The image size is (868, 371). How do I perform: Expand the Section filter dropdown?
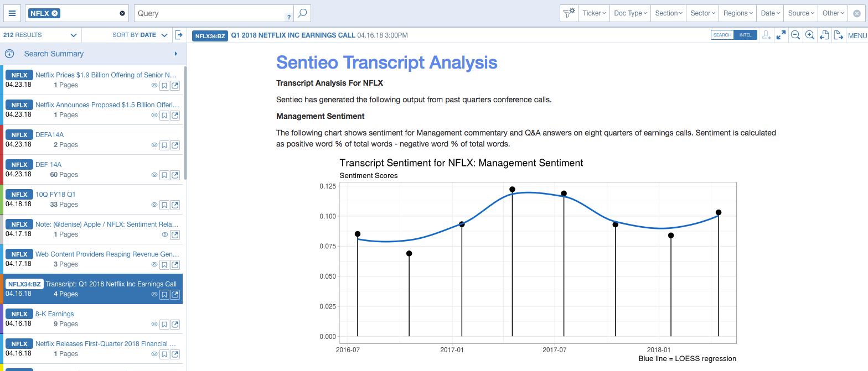[x=669, y=13]
